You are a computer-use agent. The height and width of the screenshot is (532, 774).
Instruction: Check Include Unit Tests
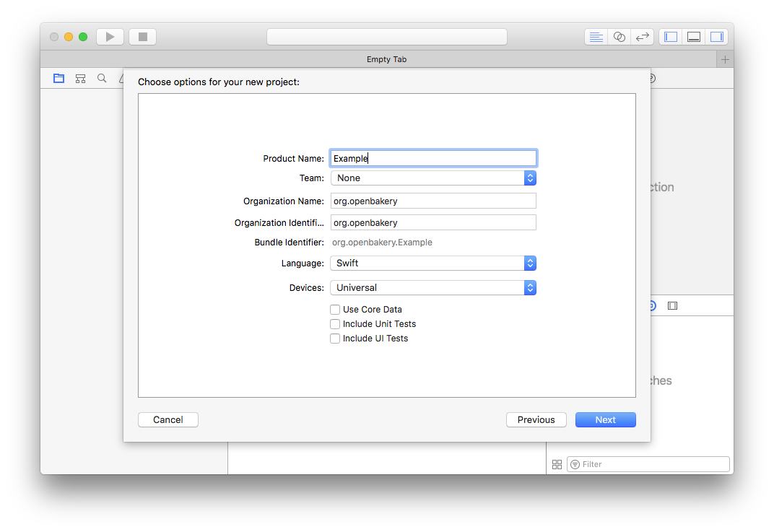point(335,324)
